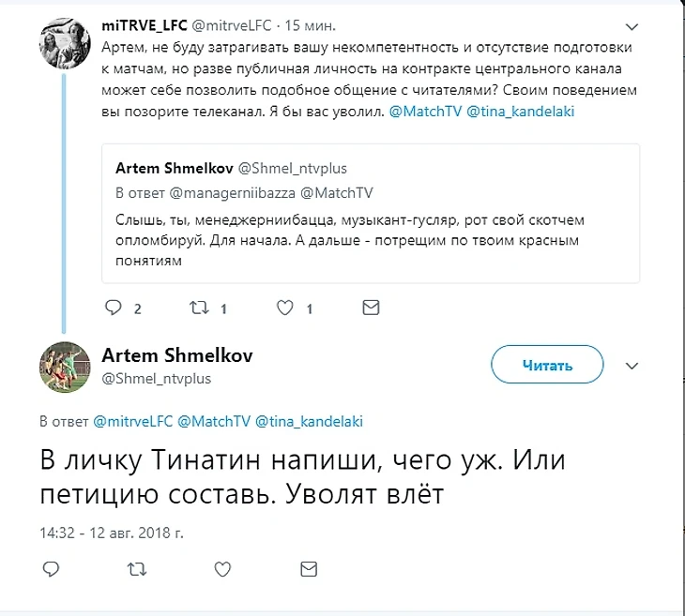Retweet Artem Shmelkov's main tweet
The height and width of the screenshot is (616, 685).
pyautogui.click(x=137, y=568)
